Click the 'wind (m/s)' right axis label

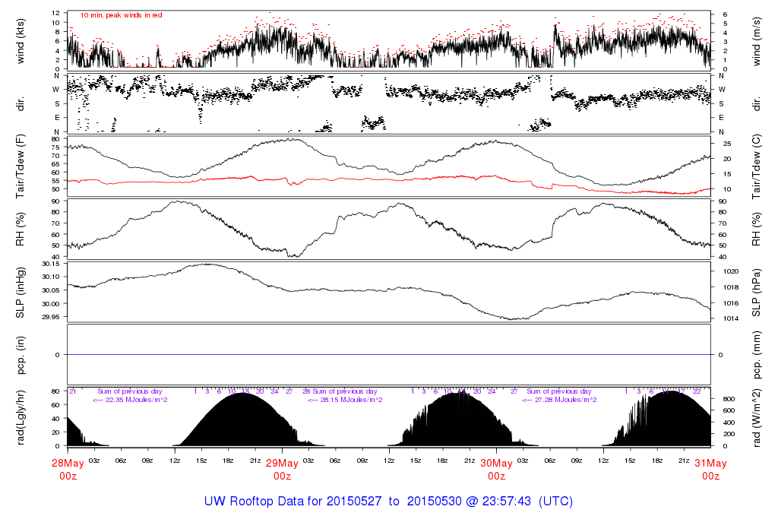756,41
